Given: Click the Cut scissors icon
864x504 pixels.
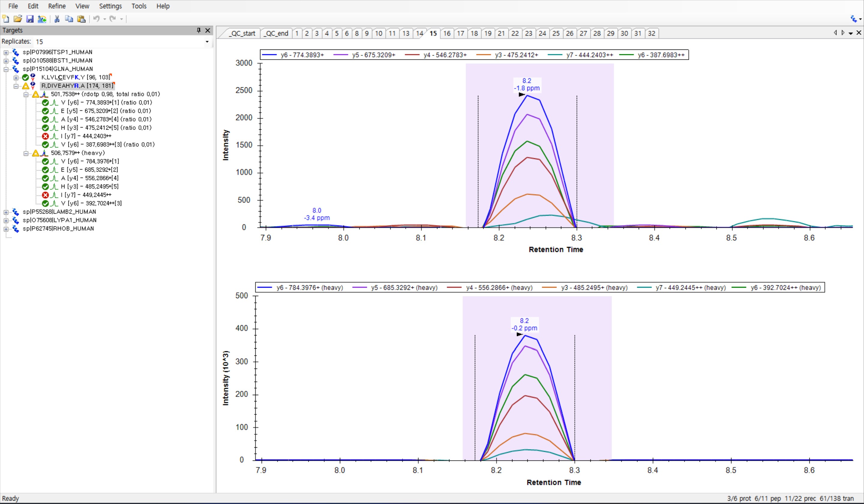Looking at the screenshot, I should tap(57, 19).
